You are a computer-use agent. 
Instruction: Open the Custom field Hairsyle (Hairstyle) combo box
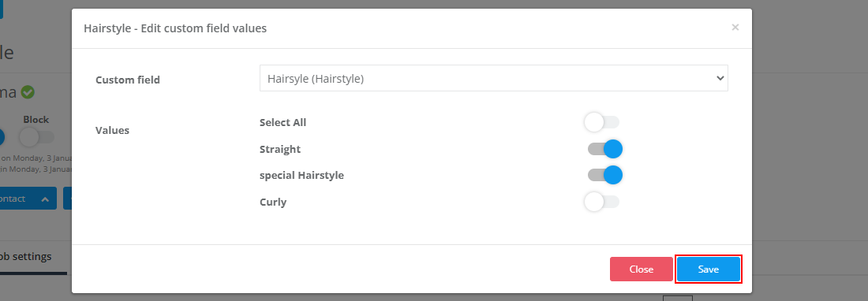(x=494, y=79)
